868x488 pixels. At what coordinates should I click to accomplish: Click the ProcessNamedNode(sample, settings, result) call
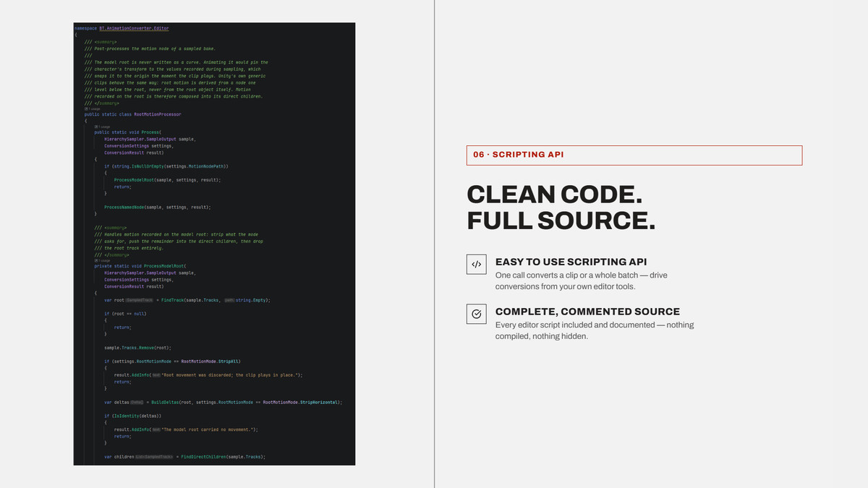tap(158, 207)
